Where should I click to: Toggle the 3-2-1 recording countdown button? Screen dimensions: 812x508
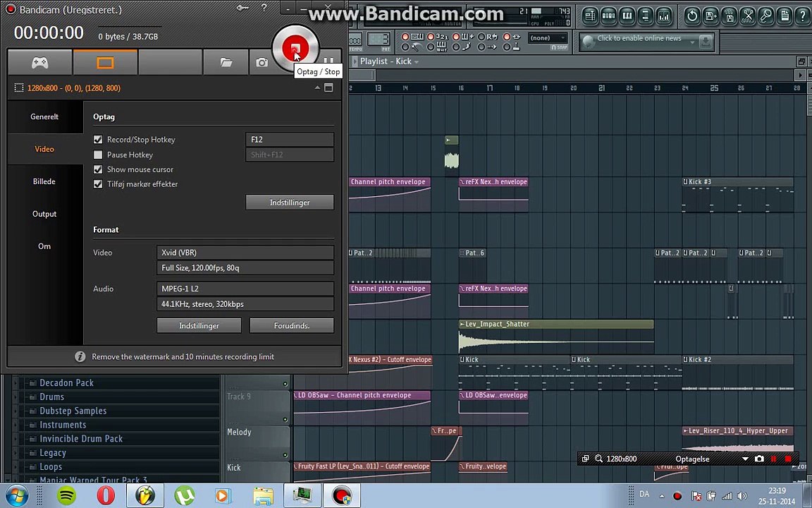[438, 37]
